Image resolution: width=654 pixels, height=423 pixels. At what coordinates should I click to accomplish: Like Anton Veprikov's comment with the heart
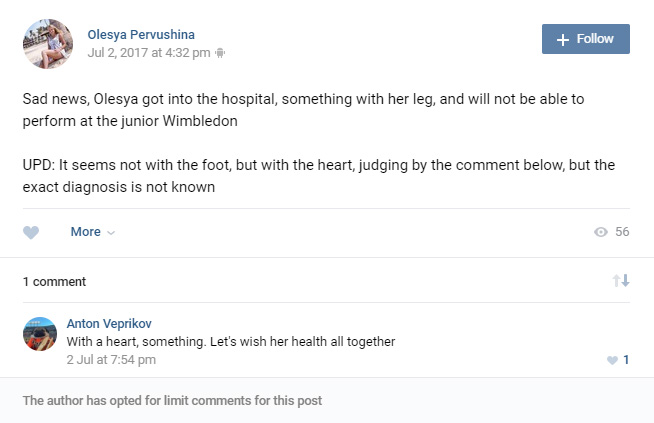612,360
